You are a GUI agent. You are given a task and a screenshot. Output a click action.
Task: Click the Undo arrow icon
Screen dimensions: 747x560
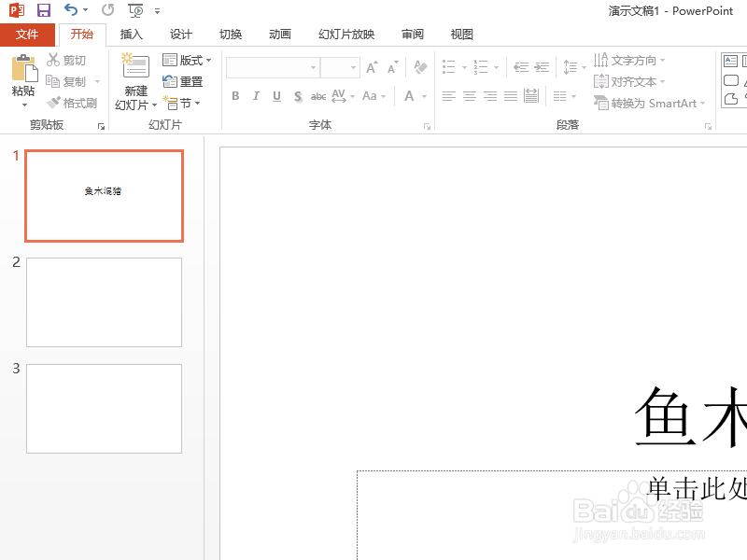(71, 10)
